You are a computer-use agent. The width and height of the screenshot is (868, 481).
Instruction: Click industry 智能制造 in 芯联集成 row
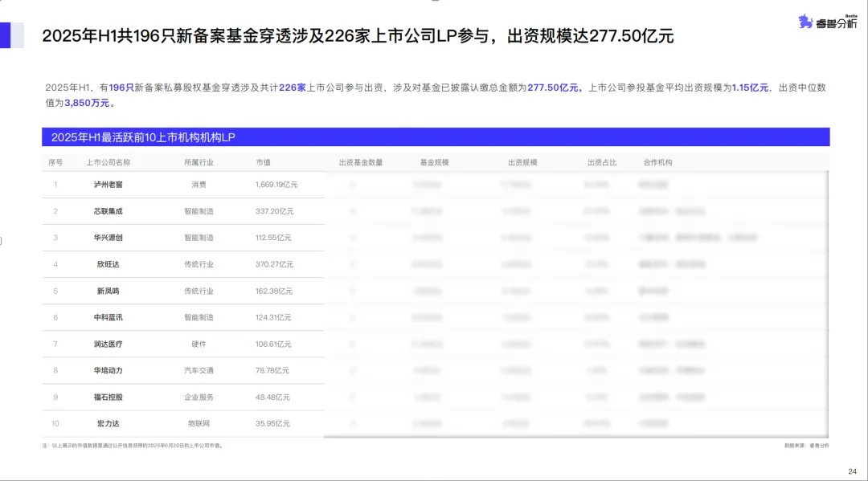click(199, 211)
